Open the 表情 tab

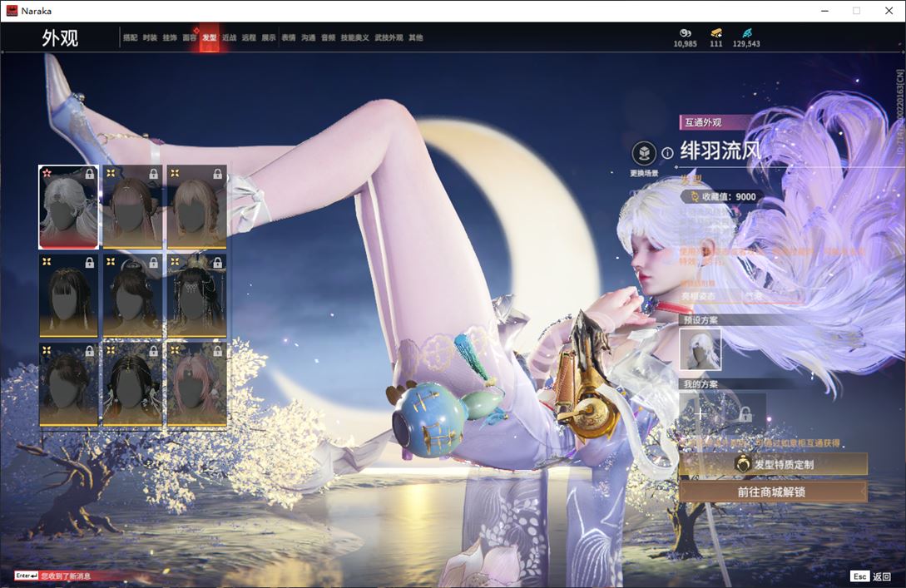click(289, 37)
